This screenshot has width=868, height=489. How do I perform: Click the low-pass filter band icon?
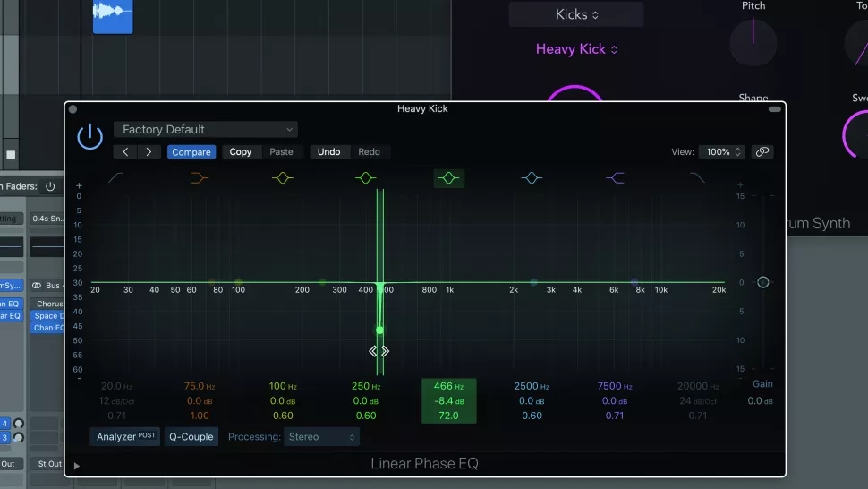pyautogui.click(x=697, y=178)
